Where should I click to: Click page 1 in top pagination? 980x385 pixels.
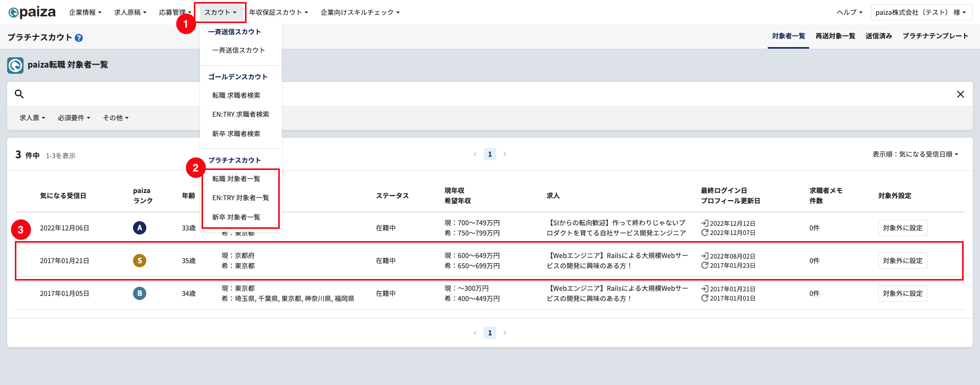pos(490,154)
